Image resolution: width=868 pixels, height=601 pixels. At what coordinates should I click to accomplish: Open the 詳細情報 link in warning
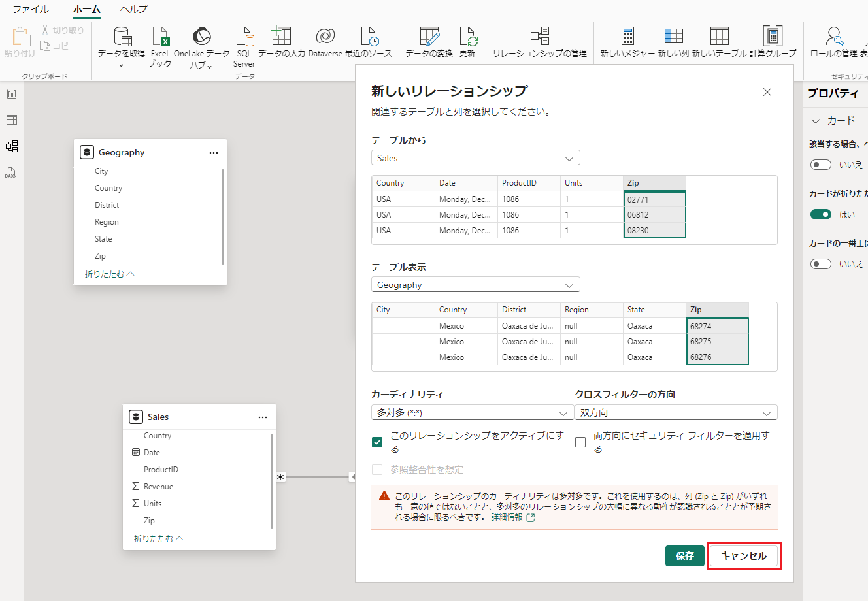507,517
